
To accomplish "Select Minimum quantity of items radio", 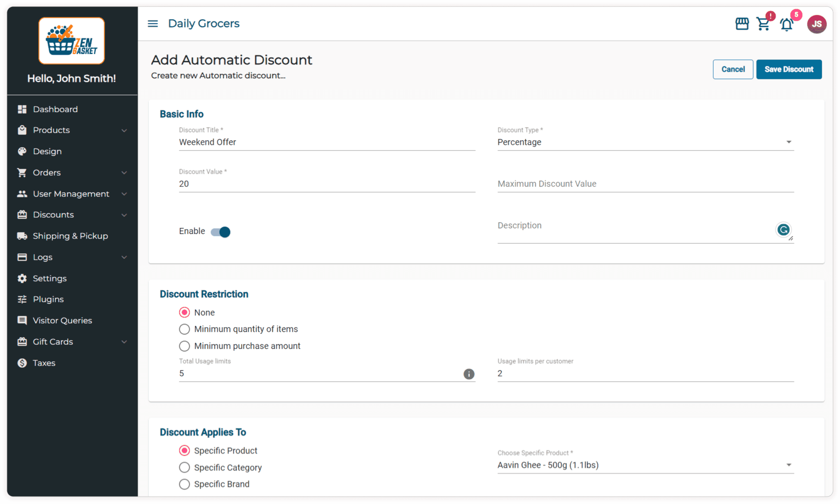I will [184, 329].
